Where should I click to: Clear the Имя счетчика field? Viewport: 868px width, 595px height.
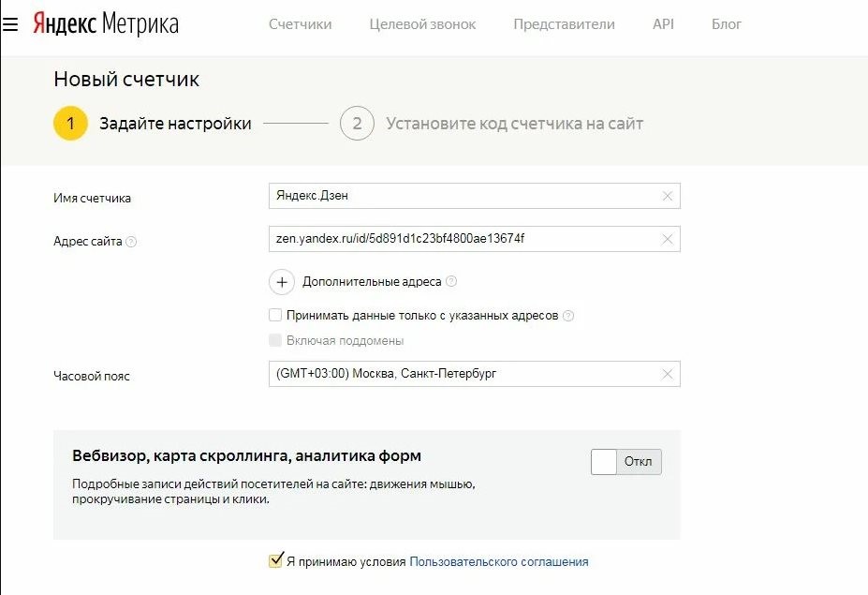click(667, 196)
